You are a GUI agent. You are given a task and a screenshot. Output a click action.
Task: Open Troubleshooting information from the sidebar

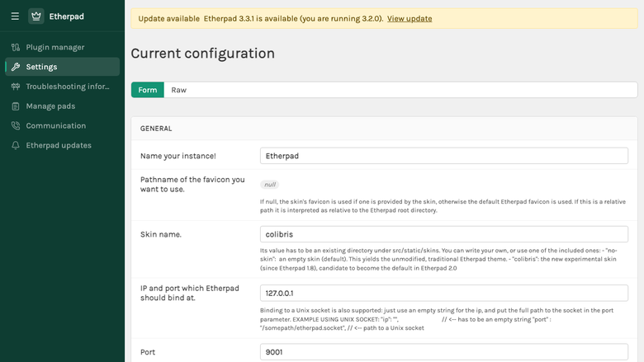pos(63,87)
